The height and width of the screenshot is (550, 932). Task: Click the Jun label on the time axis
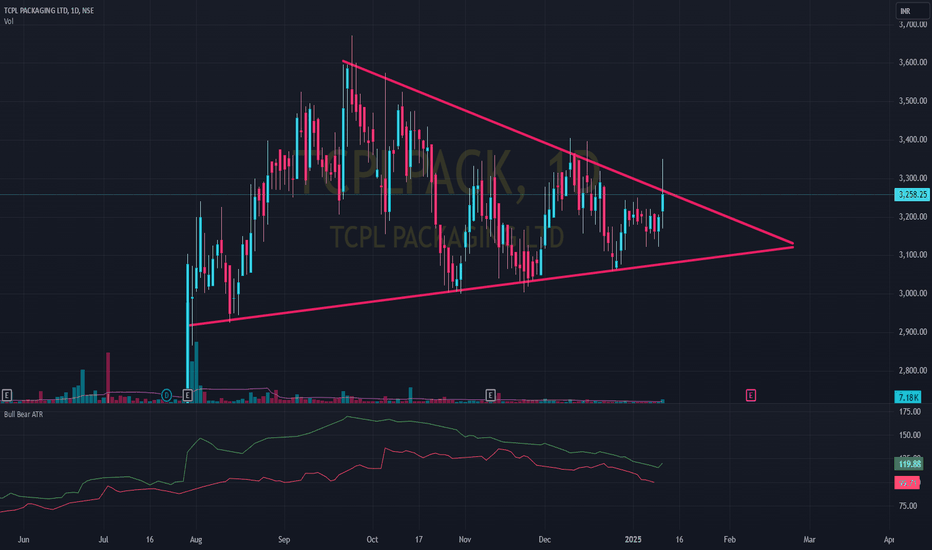point(23,540)
